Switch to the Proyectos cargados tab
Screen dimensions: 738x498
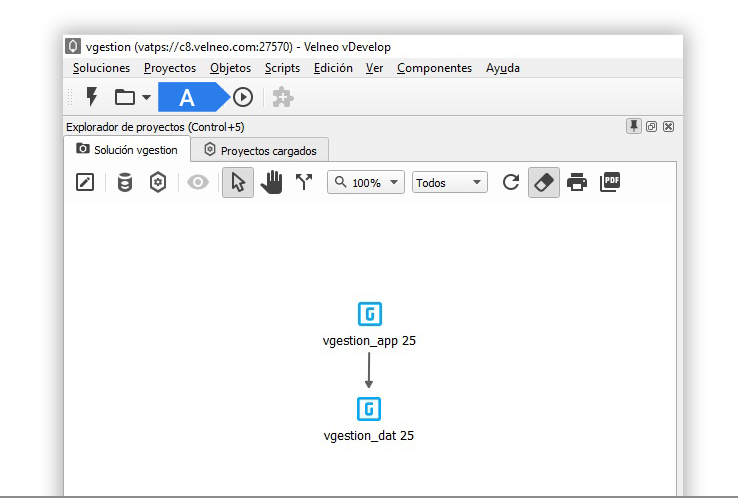click(x=260, y=151)
